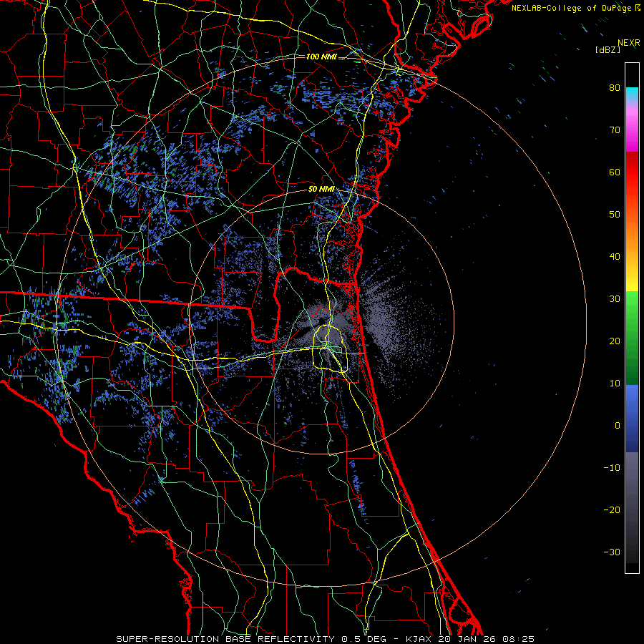Click the NEXLAB-College of DuPage credit text

click(571, 8)
